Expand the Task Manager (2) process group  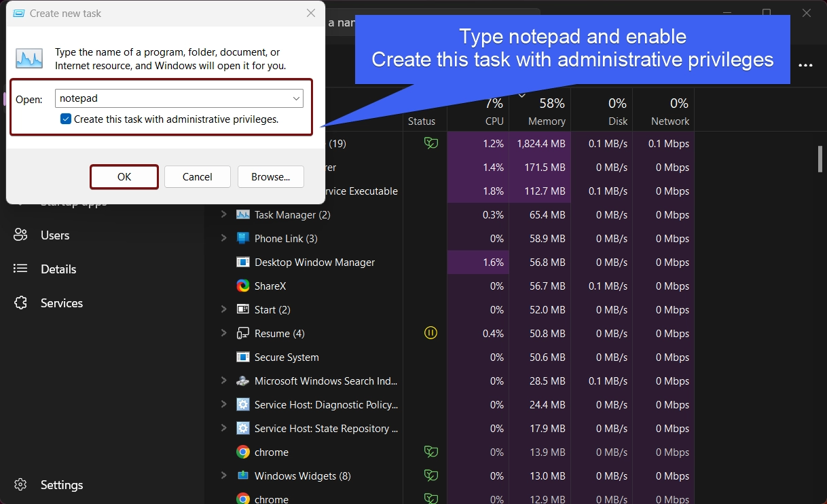click(x=223, y=214)
